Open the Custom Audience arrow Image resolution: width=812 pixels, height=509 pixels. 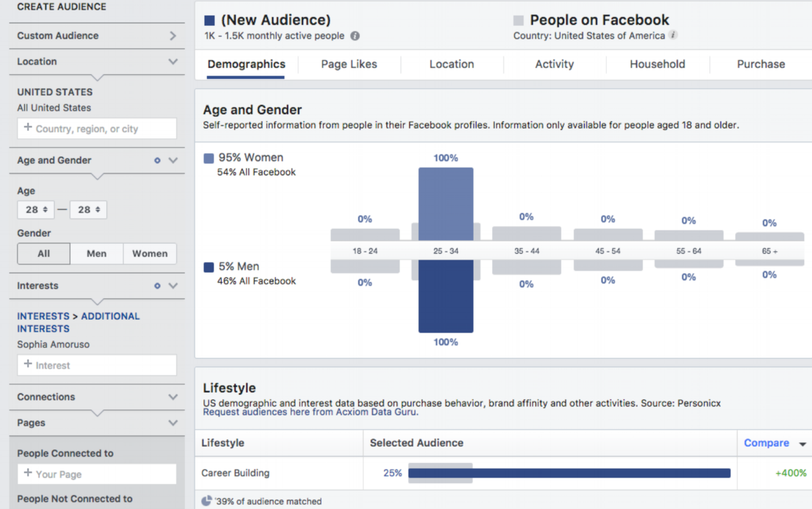click(173, 36)
